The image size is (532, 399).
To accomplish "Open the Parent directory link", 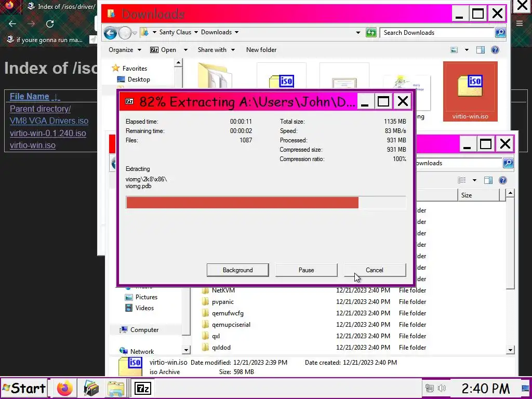I will 41,109.
